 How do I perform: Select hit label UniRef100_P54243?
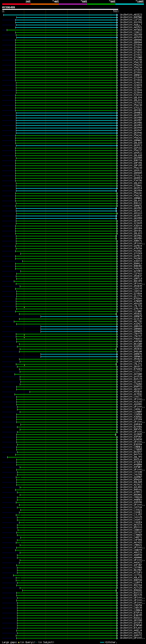click(x=131, y=65)
